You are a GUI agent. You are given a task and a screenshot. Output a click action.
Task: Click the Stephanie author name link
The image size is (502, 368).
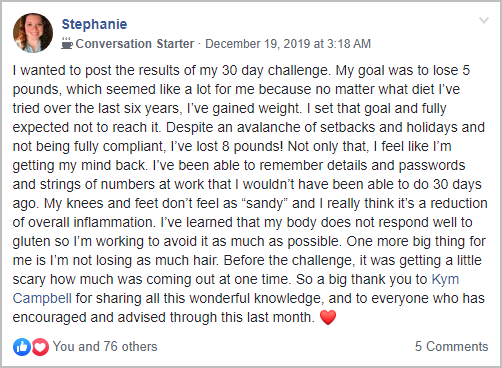(x=94, y=24)
